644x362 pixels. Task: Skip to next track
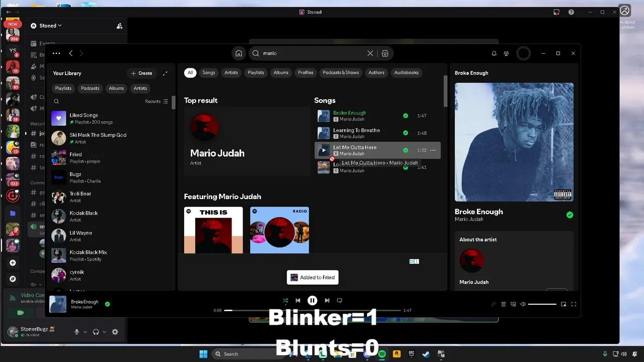coord(327,301)
